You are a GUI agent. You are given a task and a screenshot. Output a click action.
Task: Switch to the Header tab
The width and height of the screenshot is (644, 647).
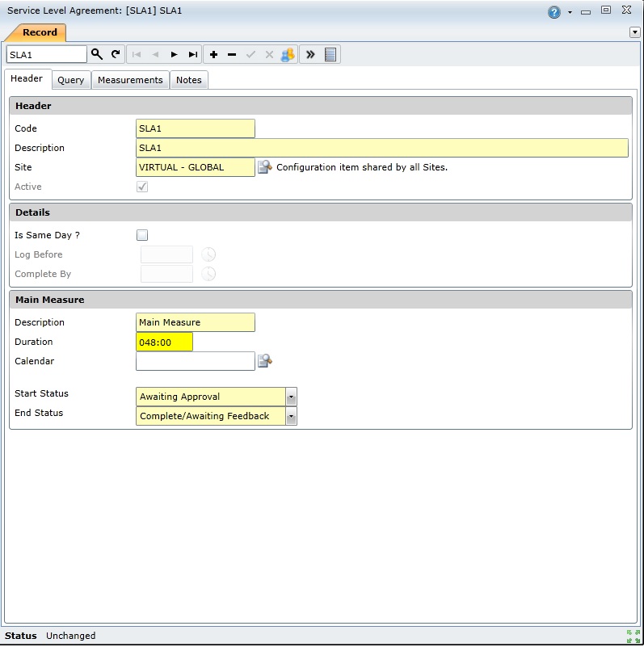[27, 78]
